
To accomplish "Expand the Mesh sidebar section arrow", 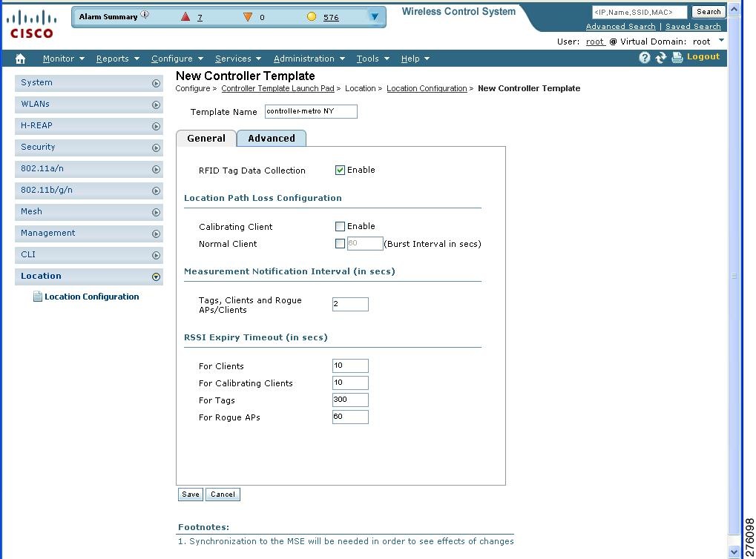I will point(156,212).
